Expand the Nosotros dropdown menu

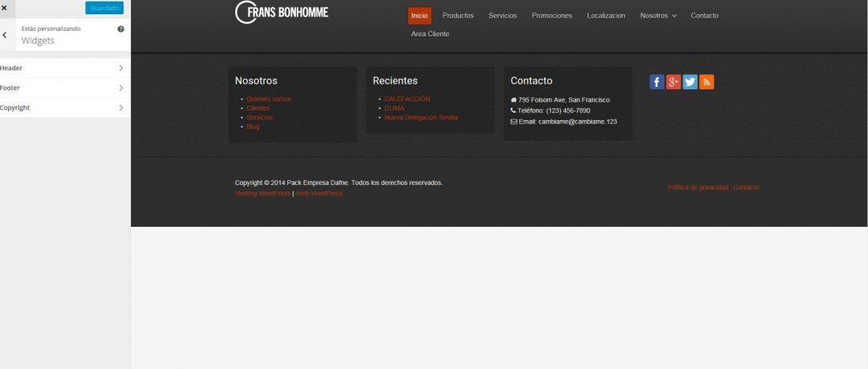(x=658, y=16)
